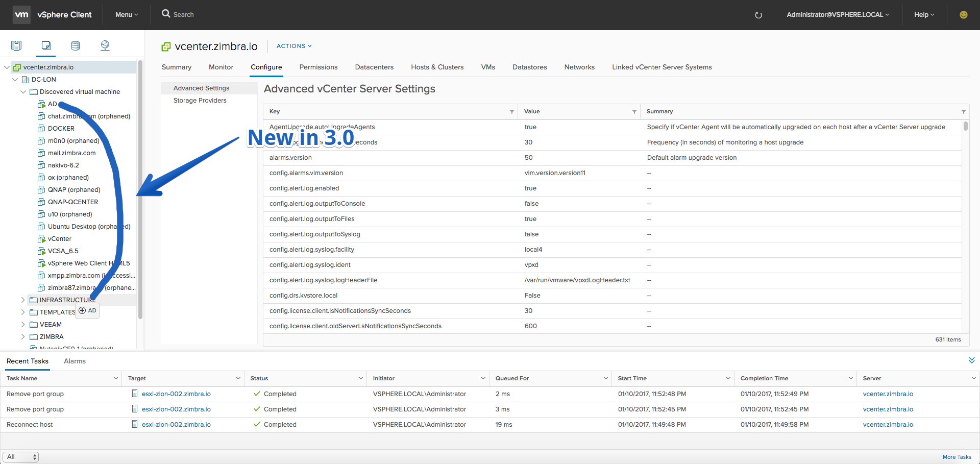
Task: Click the QNAP-QCENTER VM icon
Action: [x=41, y=202]
